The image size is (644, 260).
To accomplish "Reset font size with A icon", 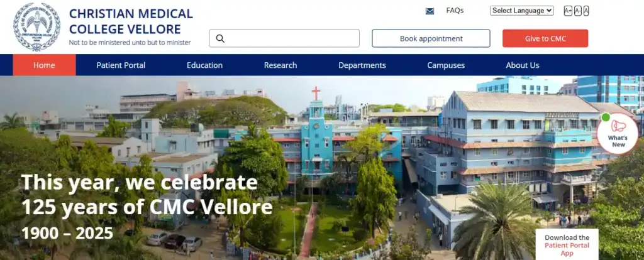I will (x=586, y=11).
